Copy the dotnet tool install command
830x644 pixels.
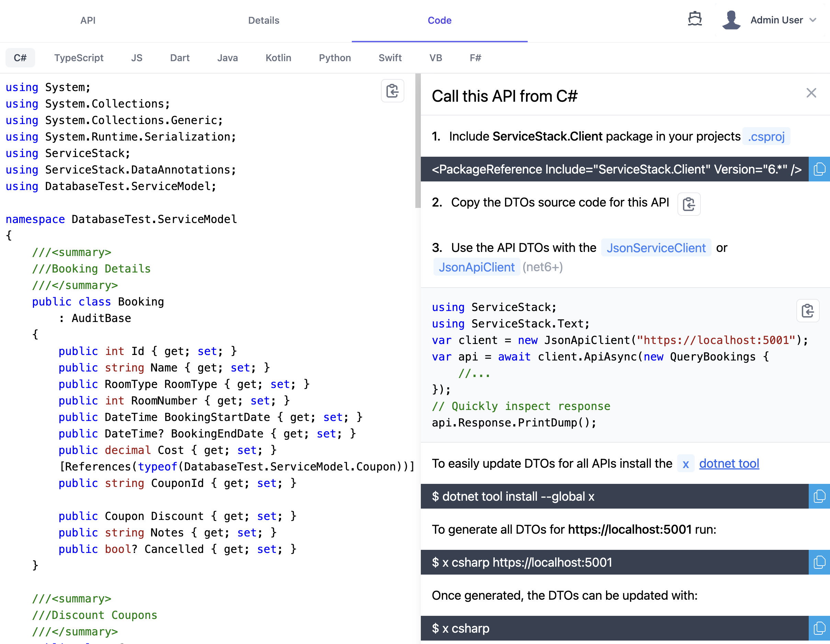point(819,496)
